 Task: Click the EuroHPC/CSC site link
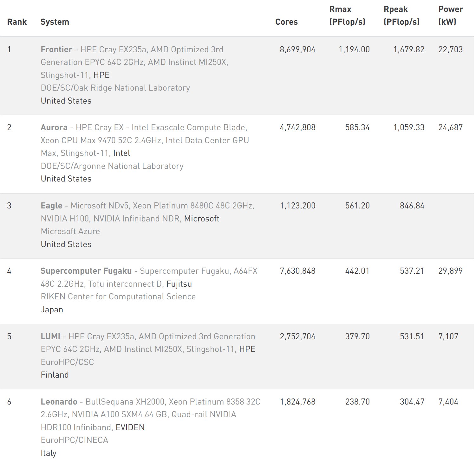pos(67,362)
